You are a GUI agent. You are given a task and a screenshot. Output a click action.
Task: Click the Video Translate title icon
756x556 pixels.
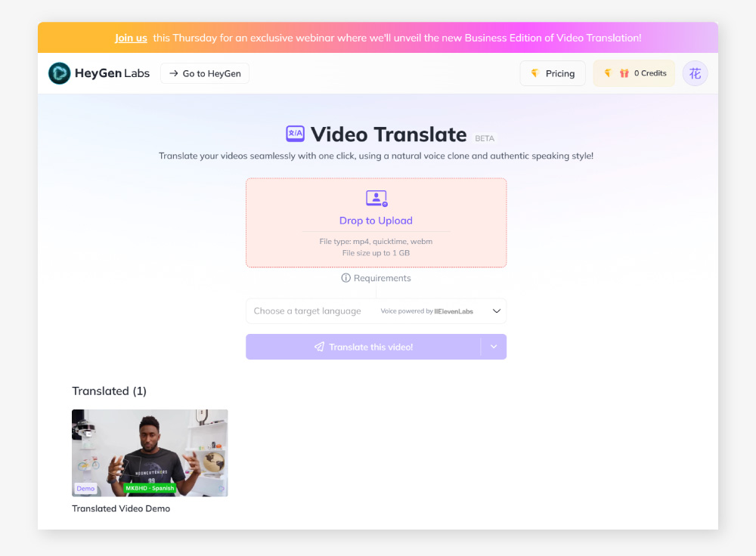point(295,134)
